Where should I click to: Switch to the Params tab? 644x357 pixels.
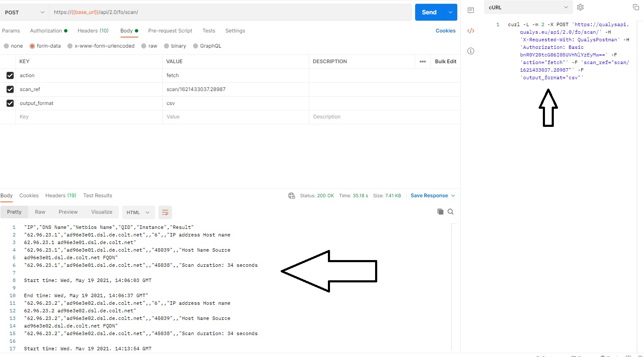(11, 31)
